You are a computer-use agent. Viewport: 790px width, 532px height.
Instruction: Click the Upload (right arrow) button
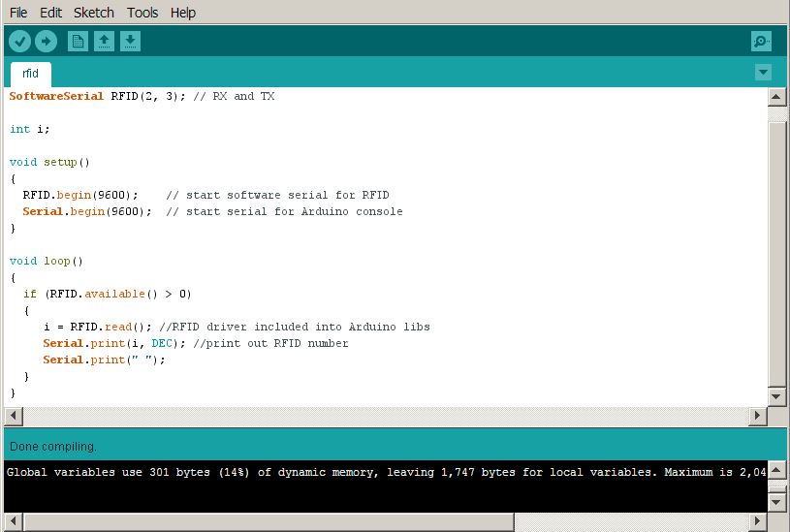coord(46,42)
